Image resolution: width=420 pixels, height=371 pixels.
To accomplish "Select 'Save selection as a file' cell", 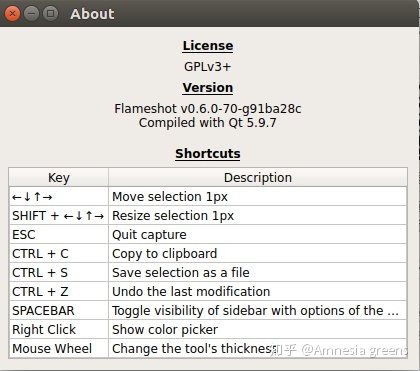I will (x=258, y=272).
